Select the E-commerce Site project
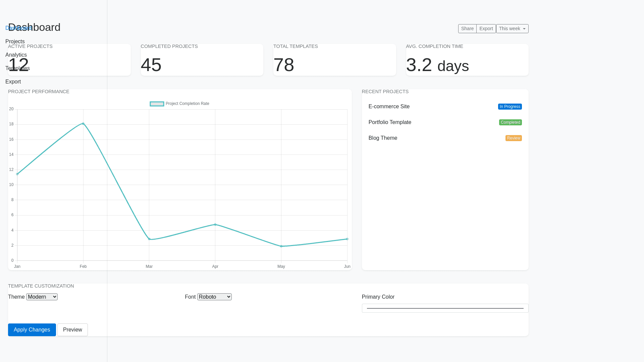The width and height of the screenshot is (644, 362). [389, 107]
